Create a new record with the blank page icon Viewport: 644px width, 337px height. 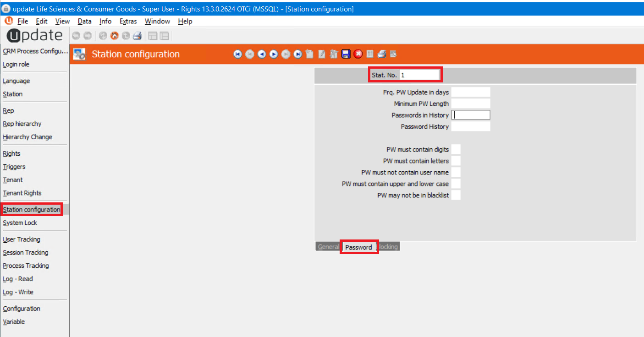tap(310, 54)
